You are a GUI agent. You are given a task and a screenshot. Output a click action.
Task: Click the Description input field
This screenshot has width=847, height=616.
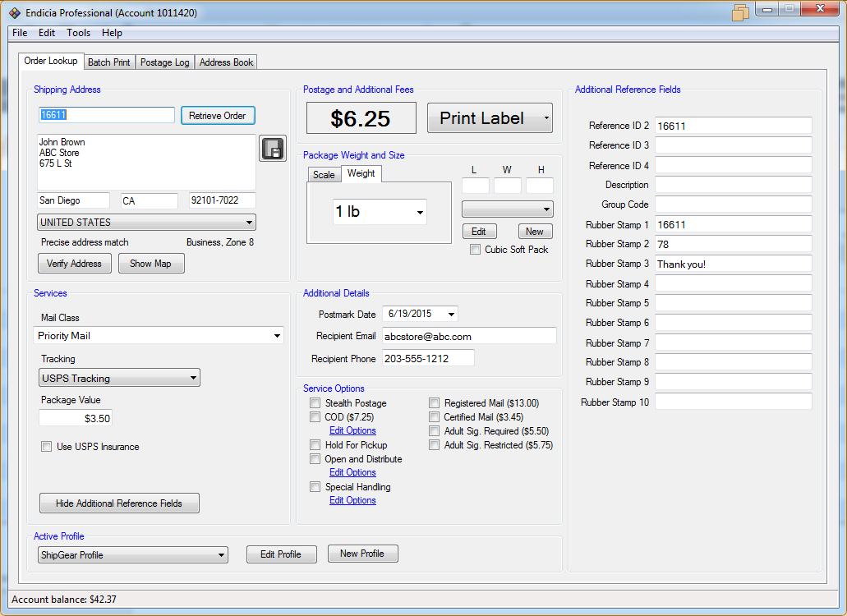(733, 185)
